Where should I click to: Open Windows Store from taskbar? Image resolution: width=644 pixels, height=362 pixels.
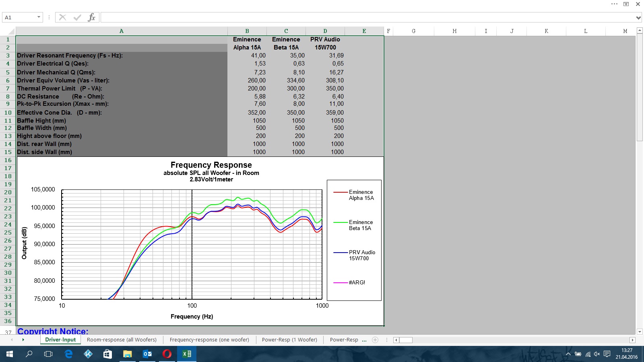(107, 354)
